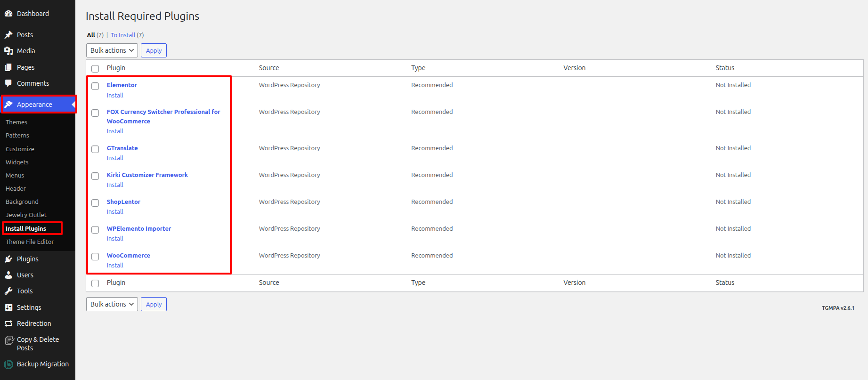
Task: Open Media via its sidebar icon
Action: [x=8, y=51]
